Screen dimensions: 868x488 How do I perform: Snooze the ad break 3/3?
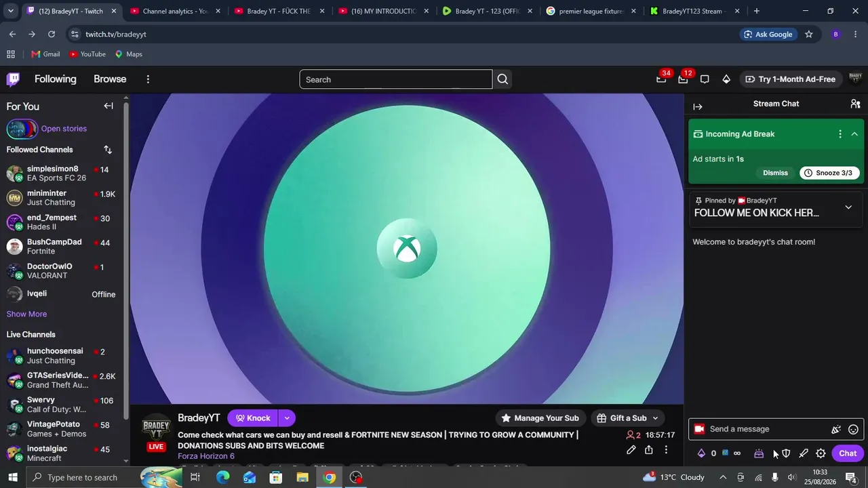point(828,173)
